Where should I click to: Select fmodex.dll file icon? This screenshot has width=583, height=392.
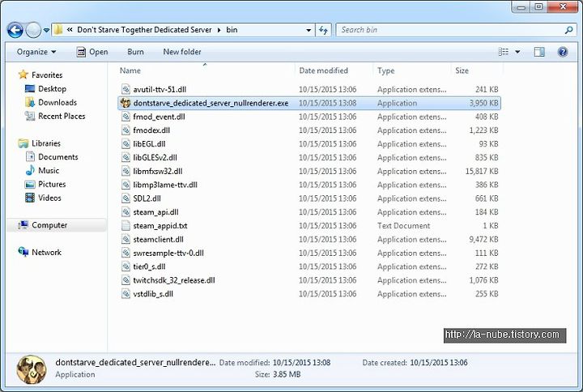(x=126, y=130)
